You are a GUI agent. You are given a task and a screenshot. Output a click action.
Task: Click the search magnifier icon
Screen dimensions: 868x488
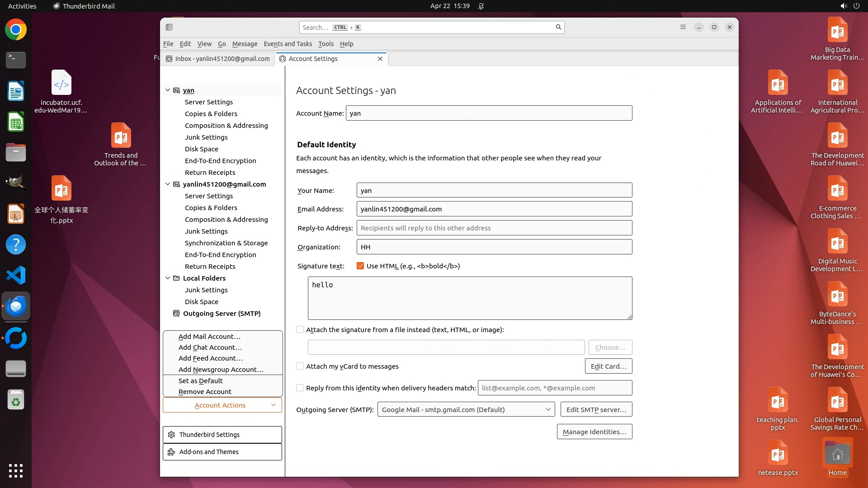[558, 27]
